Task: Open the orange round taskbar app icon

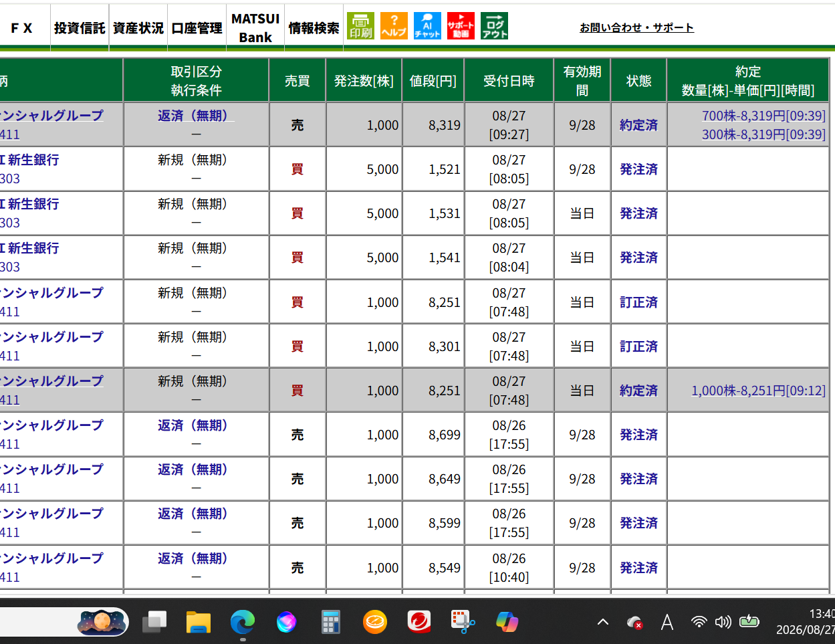Action: point(375,622)
